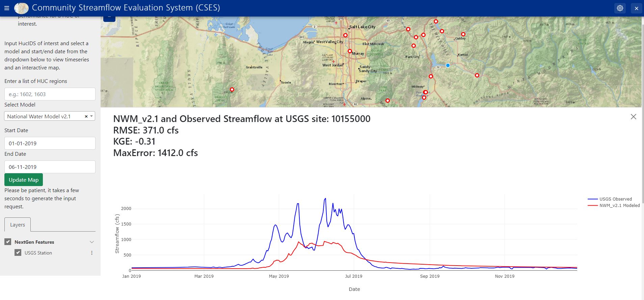This screenshot has width=644, height=300.
Task: Select the station marker above West Valley City
Action: point(345,35)
